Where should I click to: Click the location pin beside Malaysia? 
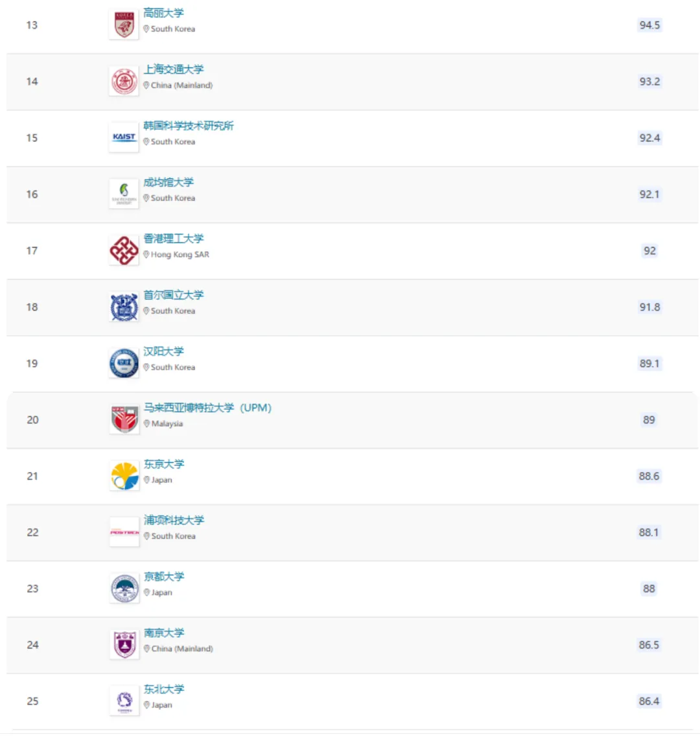point(146,423)
